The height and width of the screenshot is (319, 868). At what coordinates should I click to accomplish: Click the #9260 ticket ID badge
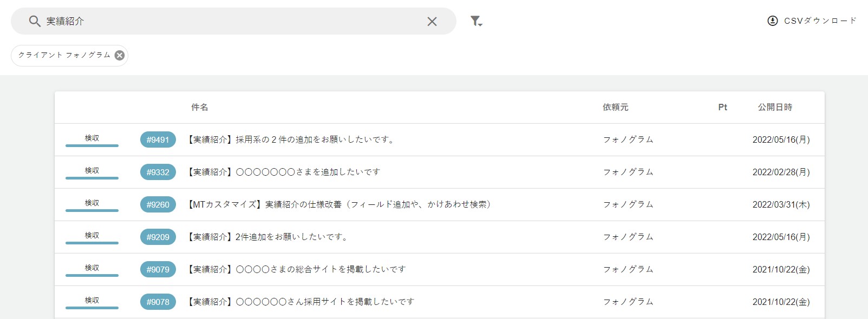coord(158,204)
